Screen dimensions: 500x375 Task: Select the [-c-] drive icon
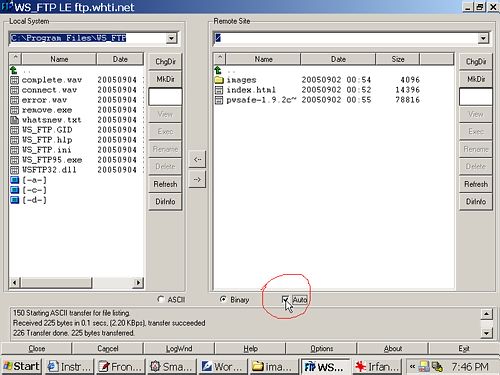[15, 190]
